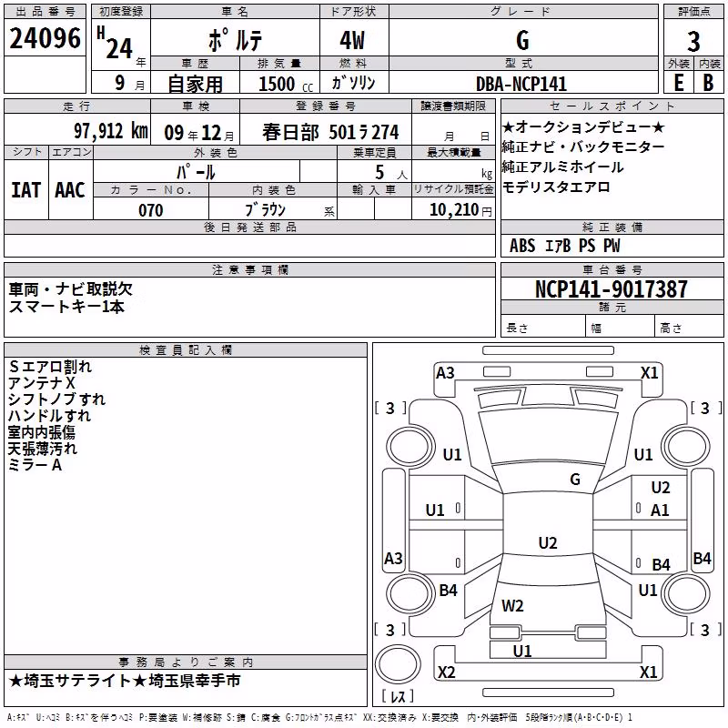Select the セールスポイント header

click(612, 106)
